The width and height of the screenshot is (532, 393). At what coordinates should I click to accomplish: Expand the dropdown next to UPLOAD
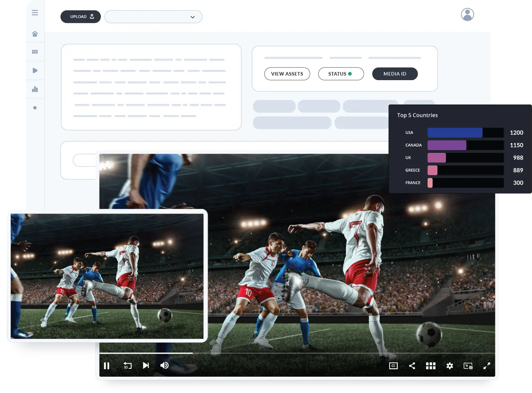(153, 17)
